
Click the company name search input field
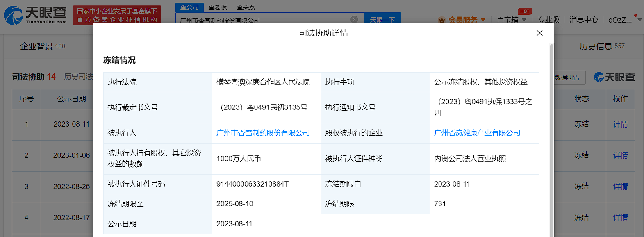[262, 20]
